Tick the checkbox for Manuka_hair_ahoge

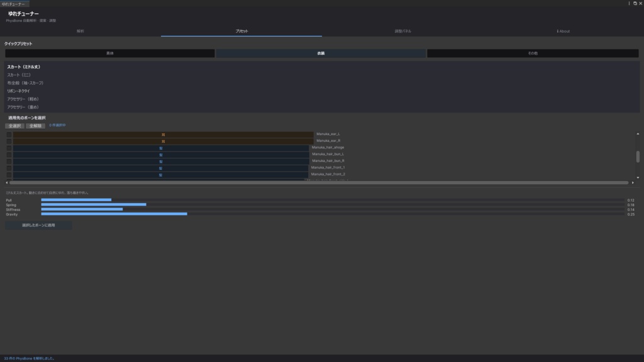point(9,148)
